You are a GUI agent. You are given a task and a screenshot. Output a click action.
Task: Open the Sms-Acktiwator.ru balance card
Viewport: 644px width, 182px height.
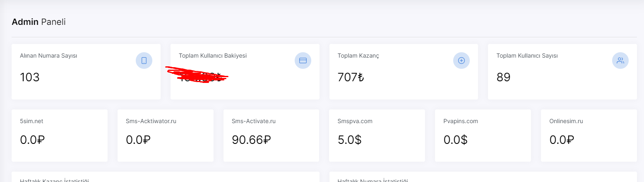(166, 136)
